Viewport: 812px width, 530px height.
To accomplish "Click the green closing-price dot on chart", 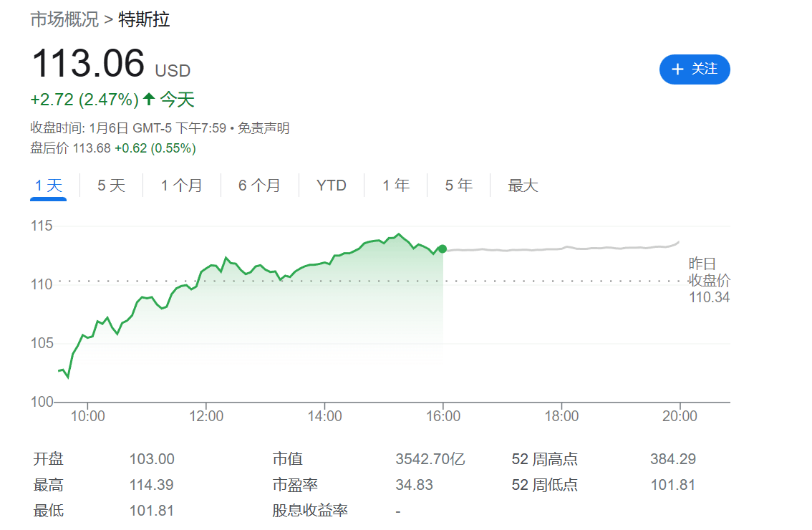I will click(x=443, y=249).
